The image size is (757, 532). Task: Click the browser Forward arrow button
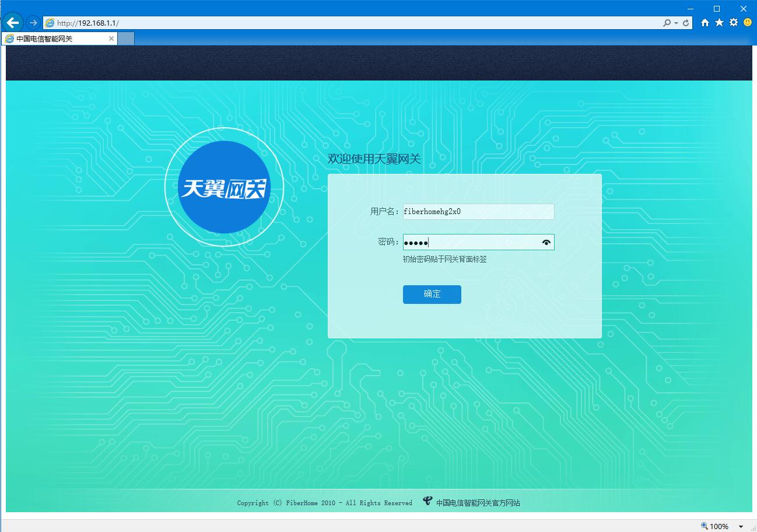coord(33,23)
